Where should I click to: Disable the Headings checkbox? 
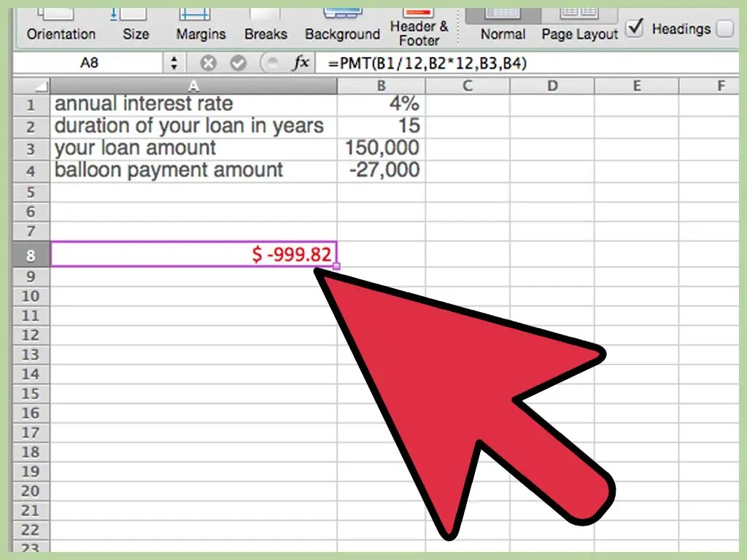[635, 28]
